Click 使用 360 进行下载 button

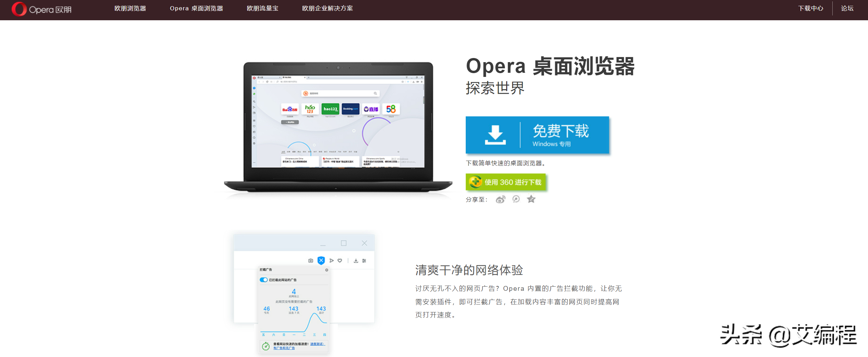pos(506,182)
